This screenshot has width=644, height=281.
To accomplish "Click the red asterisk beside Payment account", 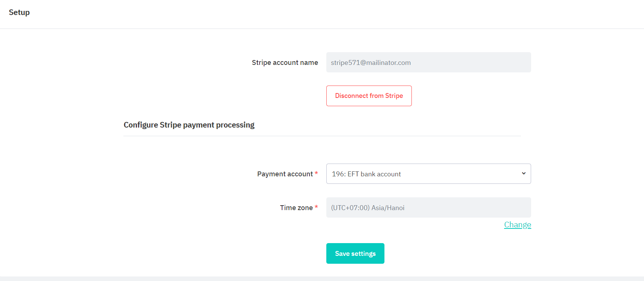I will click(316, 173).
